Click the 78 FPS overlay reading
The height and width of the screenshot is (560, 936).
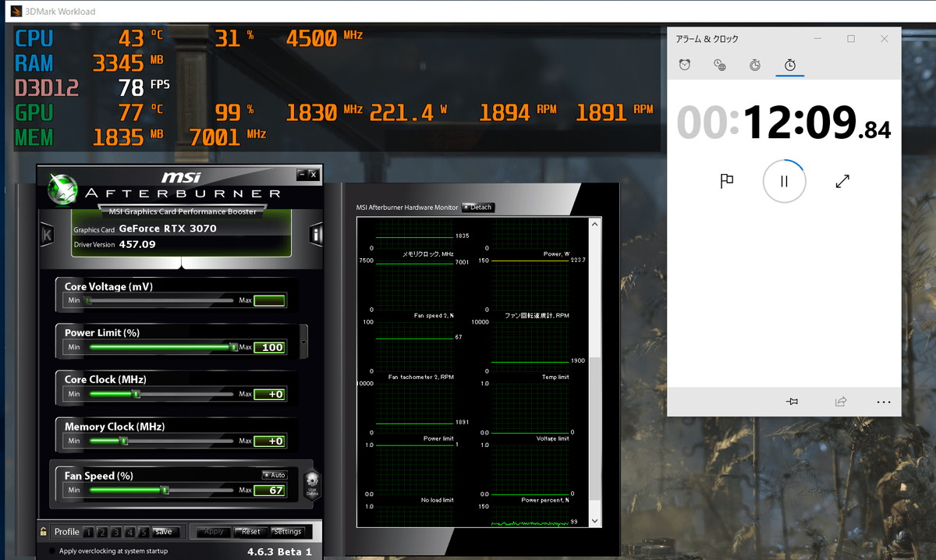(x=144, y=86)
